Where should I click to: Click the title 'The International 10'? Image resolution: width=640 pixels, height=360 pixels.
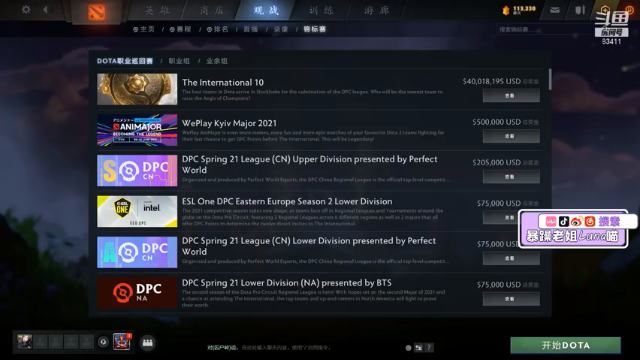[x=223, y=82]
